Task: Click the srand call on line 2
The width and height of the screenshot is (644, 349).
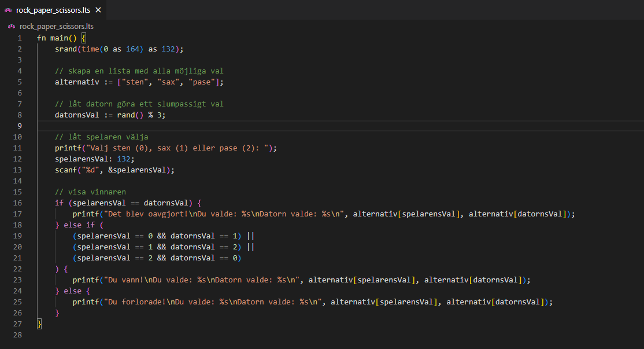Action: point(66,49)
